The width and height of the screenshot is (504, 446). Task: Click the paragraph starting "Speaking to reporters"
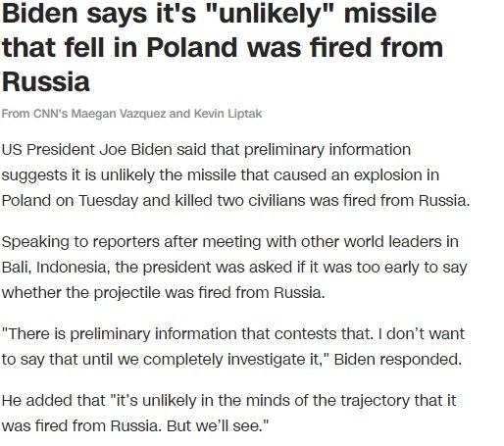pos(234,267)
